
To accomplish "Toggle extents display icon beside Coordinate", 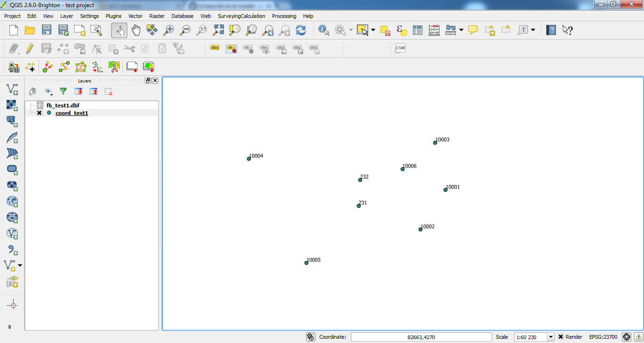I will tap(310, 337).
